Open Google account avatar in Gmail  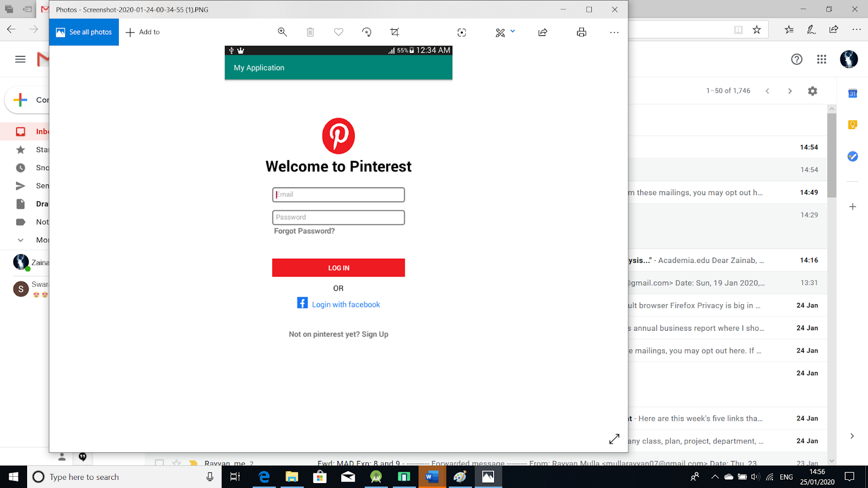coord(849,59)
